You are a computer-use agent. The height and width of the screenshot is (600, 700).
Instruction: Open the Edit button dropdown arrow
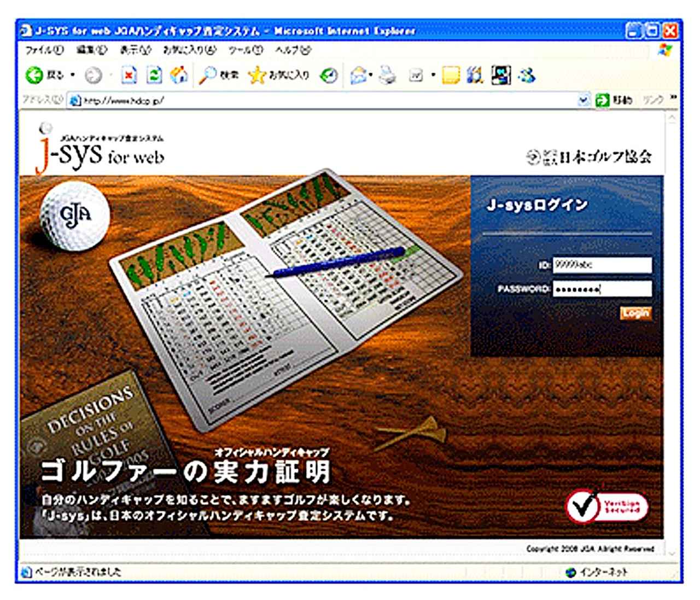coord(433,75)
